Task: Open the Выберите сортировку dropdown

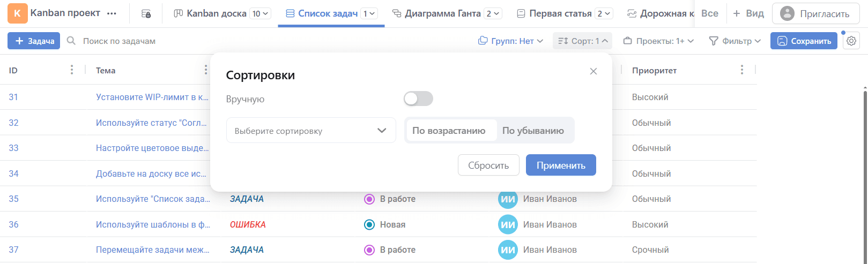Action: pyautogui.click(x=311, y=131)
